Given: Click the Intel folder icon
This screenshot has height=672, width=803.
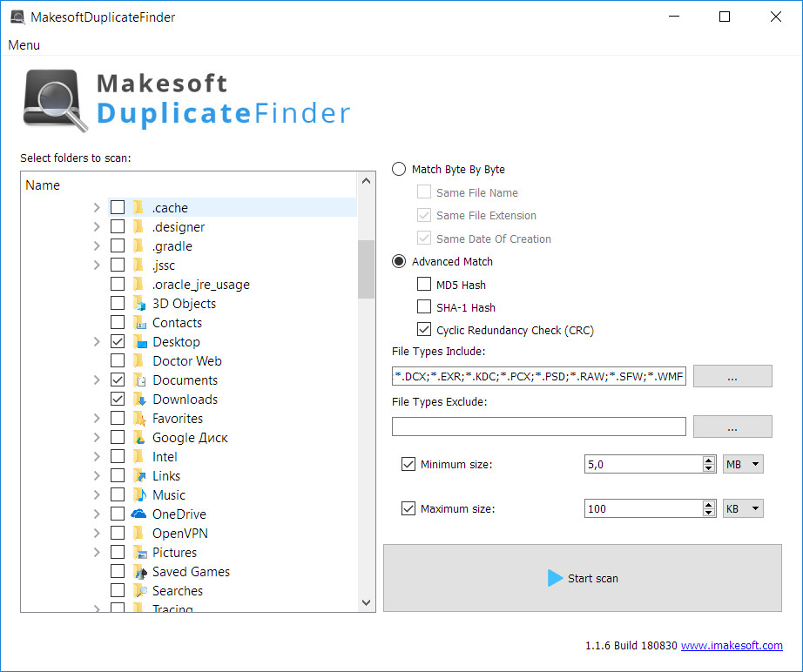Looking at the screenshot, I should [138, 456].
